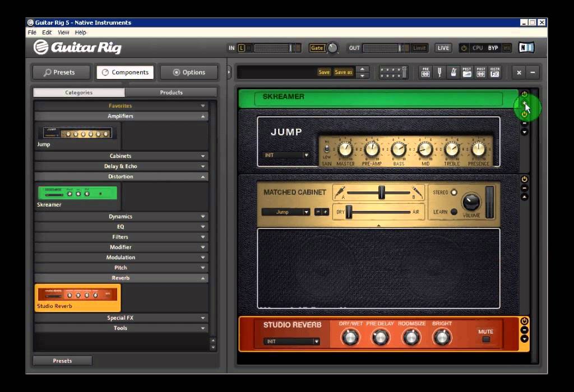Toggle the input L channel button
Viewport: 574px width, 392px height.
coord(241,48)
